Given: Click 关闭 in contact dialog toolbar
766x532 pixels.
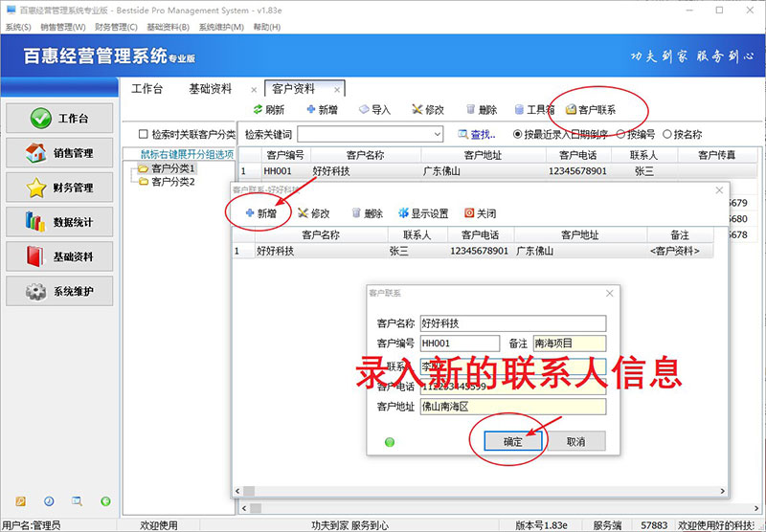Looking at the screenshot, I should pos(481,213).
